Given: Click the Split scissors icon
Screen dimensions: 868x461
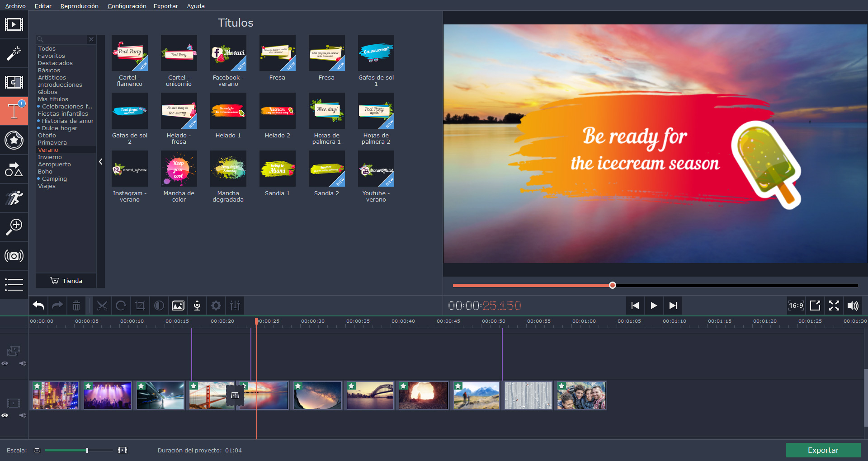Looking at the screenshot, I should 102,306.
